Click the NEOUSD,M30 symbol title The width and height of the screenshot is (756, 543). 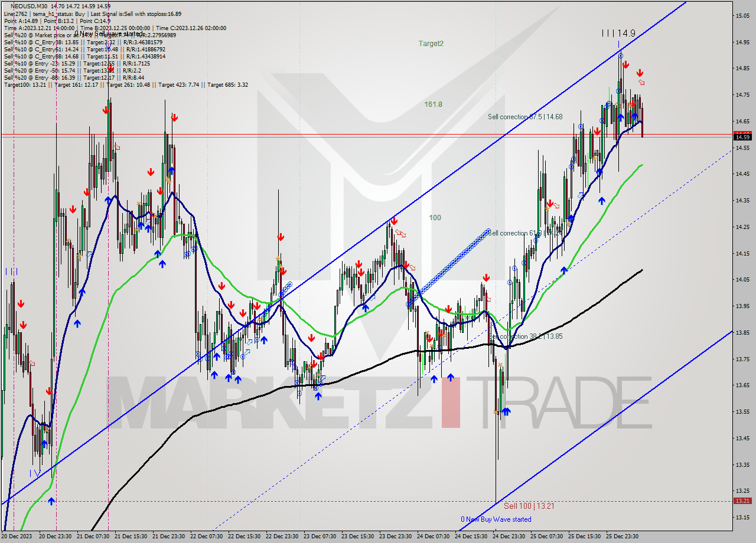29,6
